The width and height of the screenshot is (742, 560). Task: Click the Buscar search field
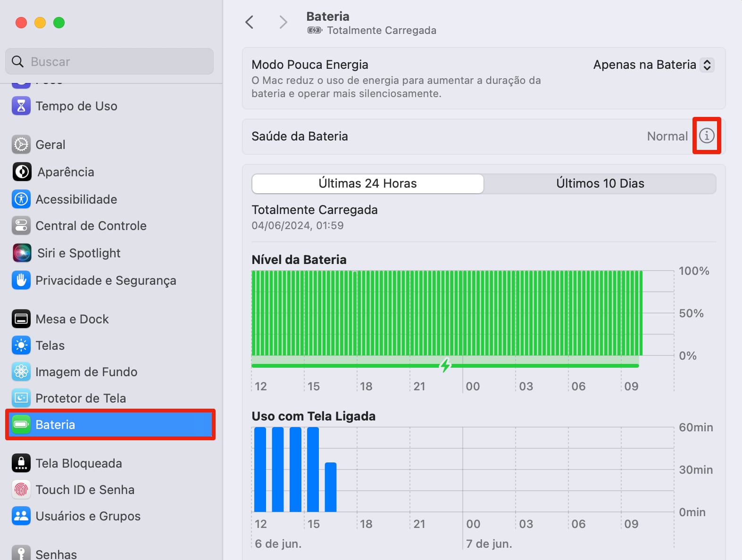(x=109, y=62)
